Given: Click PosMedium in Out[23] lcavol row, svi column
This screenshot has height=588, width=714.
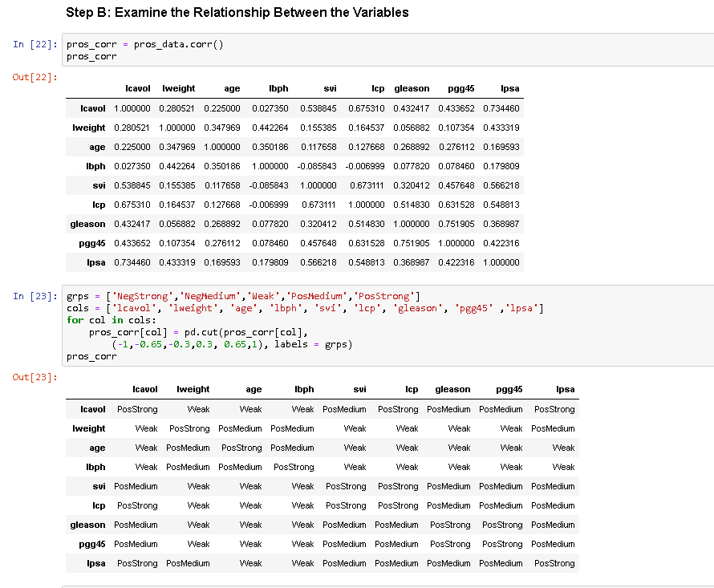Looking at the screenshot, I should point(344,409).
